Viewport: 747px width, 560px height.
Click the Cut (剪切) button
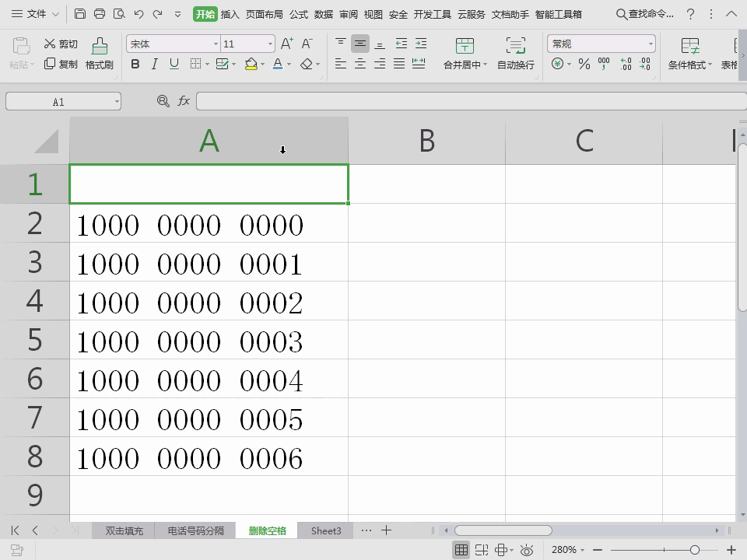click(61, 44)
